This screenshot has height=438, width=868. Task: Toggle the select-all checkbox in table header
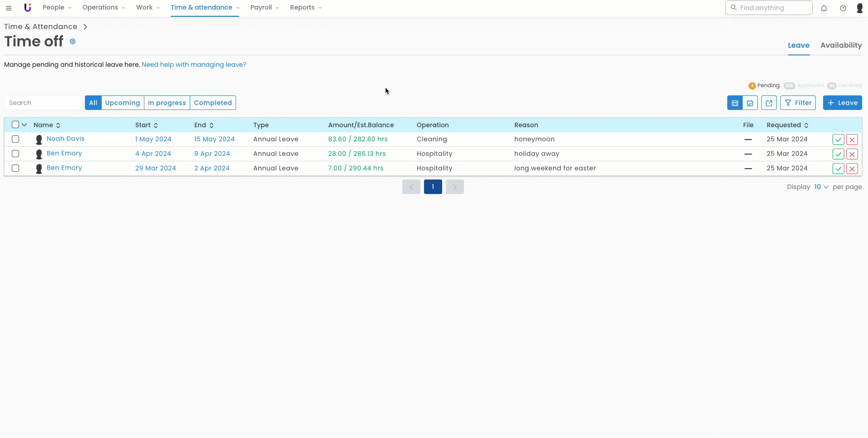pos(15,124)
